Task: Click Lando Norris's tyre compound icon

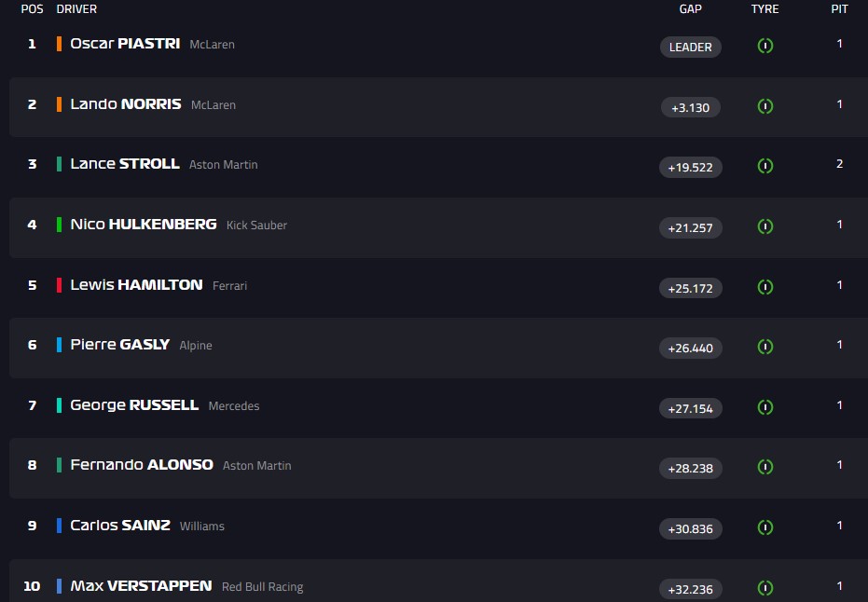Action: pos(765,106)
